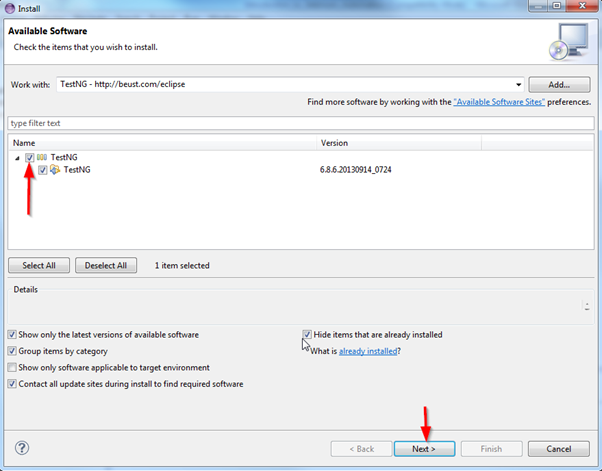
Task: Click the install wizard computer banner image
Action: 569,41
